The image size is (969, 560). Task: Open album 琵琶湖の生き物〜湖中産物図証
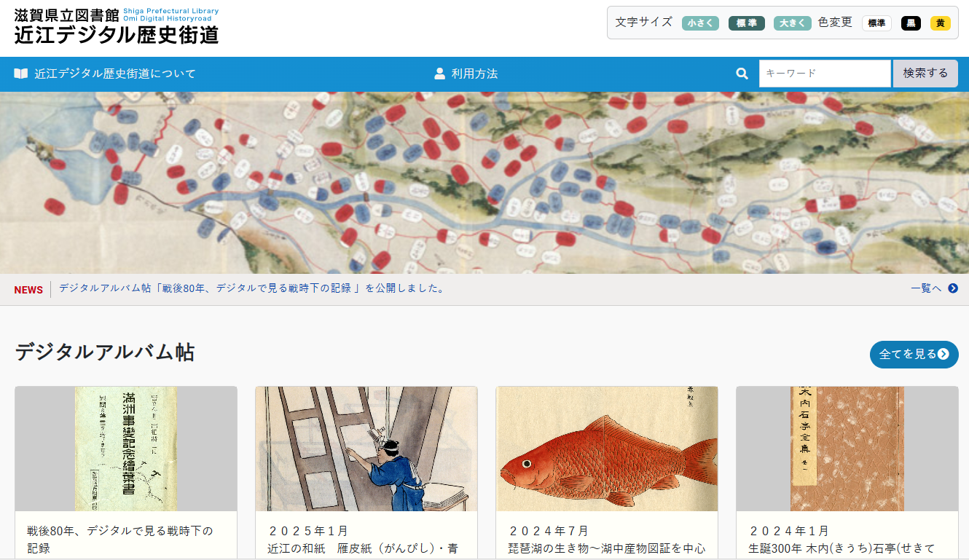tap(607, 548)
